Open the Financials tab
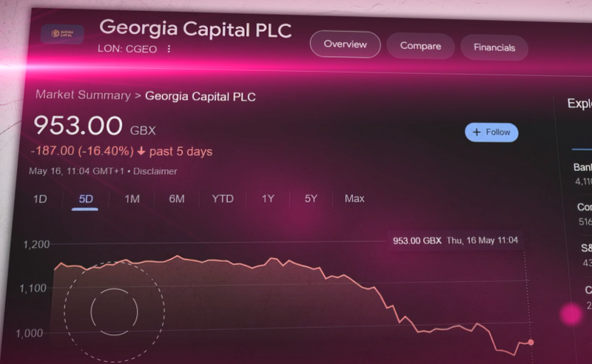Screen dimensions: 592x364 pos(494,47)
